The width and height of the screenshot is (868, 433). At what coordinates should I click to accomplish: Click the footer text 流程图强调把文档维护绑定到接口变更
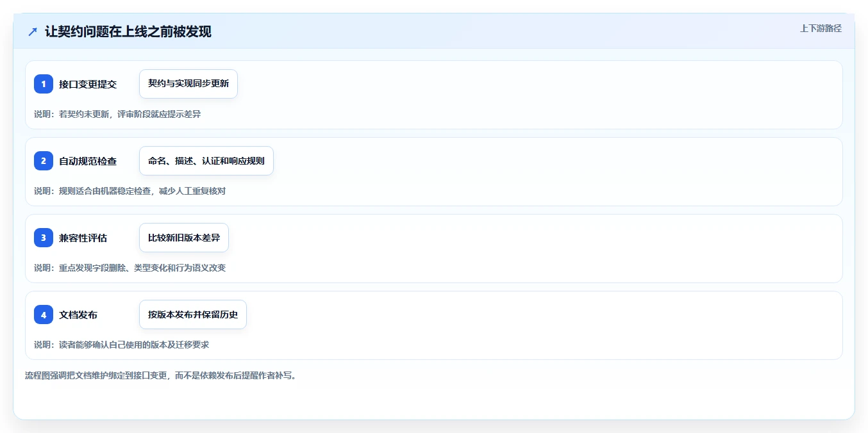(x=97, y=375)
